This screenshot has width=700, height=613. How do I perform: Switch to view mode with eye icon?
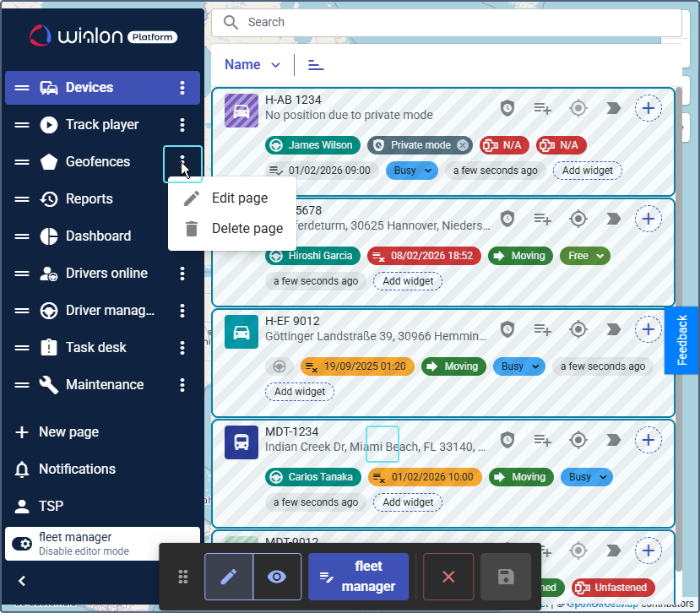click(277, 577)
